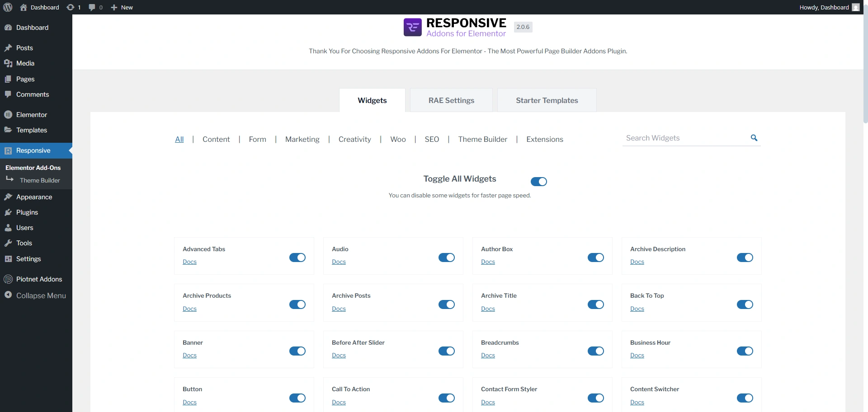Screen dimensions: 868x412
Task: Toggle the Back To Top widget switch
Action: pos(745,304)
